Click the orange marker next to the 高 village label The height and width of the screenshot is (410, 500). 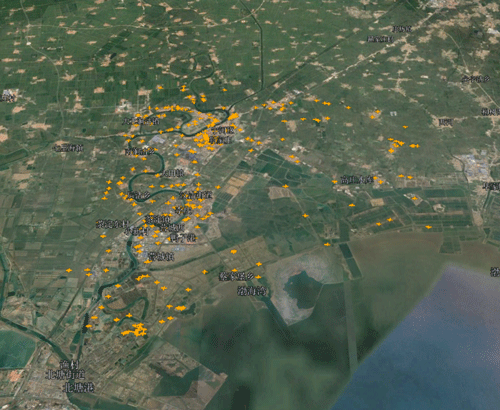[335, 182]
